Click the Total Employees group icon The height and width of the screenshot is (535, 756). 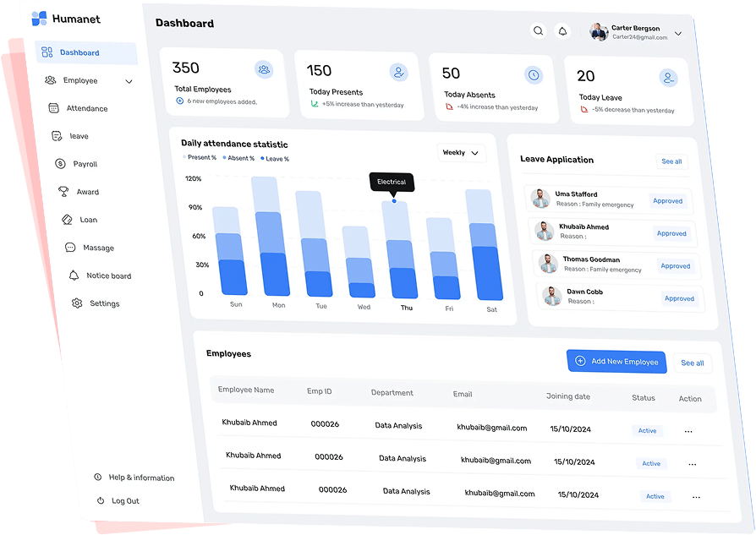pyautogui.click(x=264, y=69)
